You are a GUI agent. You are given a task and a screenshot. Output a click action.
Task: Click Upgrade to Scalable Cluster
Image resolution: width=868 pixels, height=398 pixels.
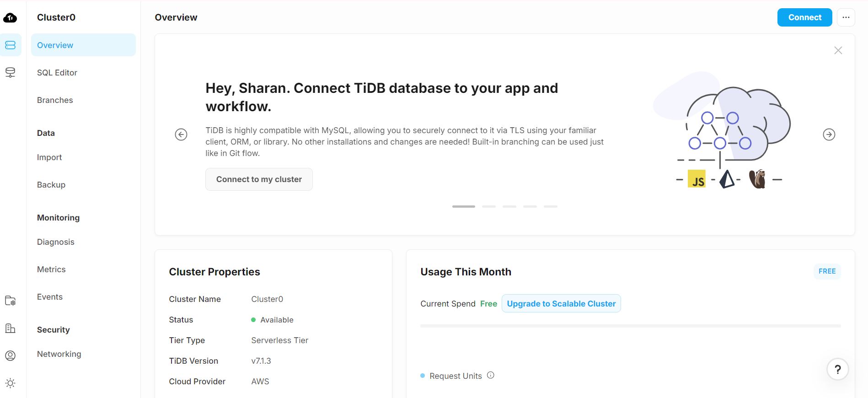[x=561, y=303]
